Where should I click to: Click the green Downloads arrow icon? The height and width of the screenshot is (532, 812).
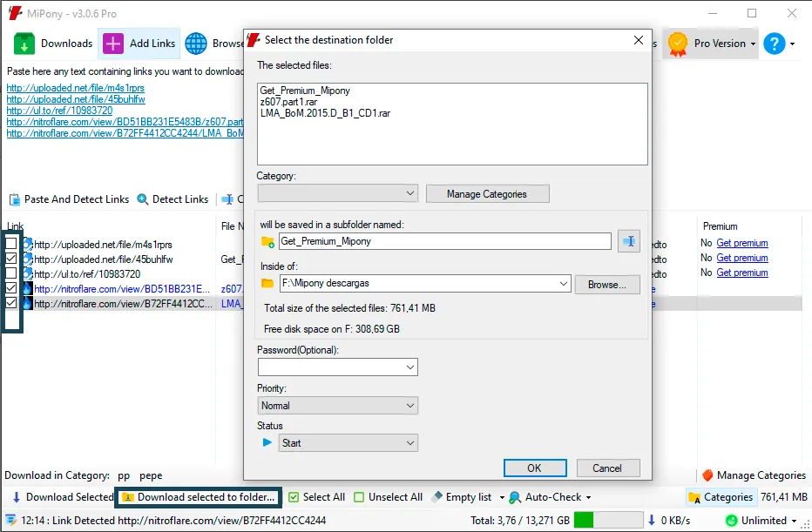coord(24,44)
